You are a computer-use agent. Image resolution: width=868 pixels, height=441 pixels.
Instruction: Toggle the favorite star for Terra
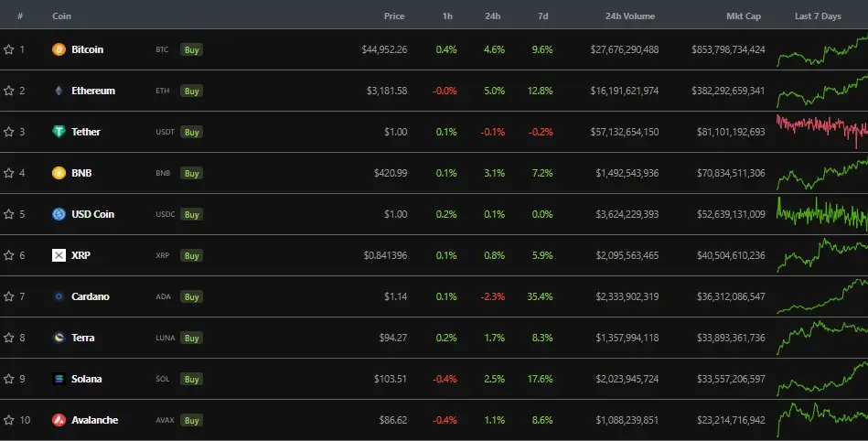tap(8, 338)
